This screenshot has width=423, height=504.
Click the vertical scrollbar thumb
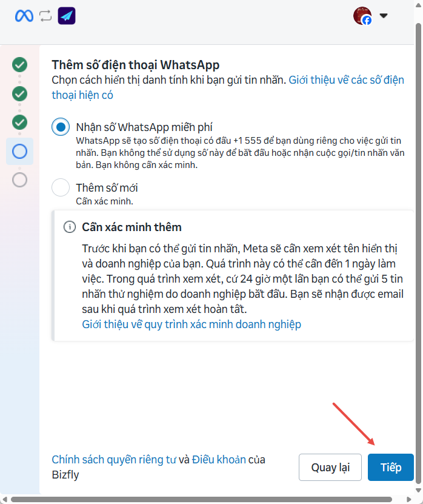418,253
